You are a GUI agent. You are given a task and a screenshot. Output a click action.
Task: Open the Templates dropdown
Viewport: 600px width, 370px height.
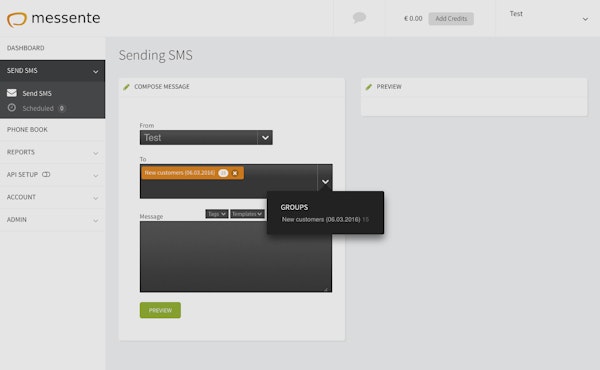coord(247,214)
